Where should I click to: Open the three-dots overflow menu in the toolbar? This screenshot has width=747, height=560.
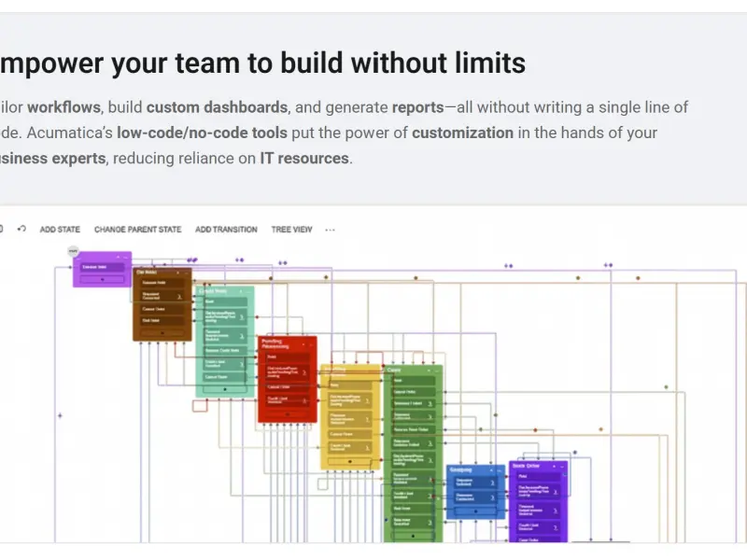[330, 230]
